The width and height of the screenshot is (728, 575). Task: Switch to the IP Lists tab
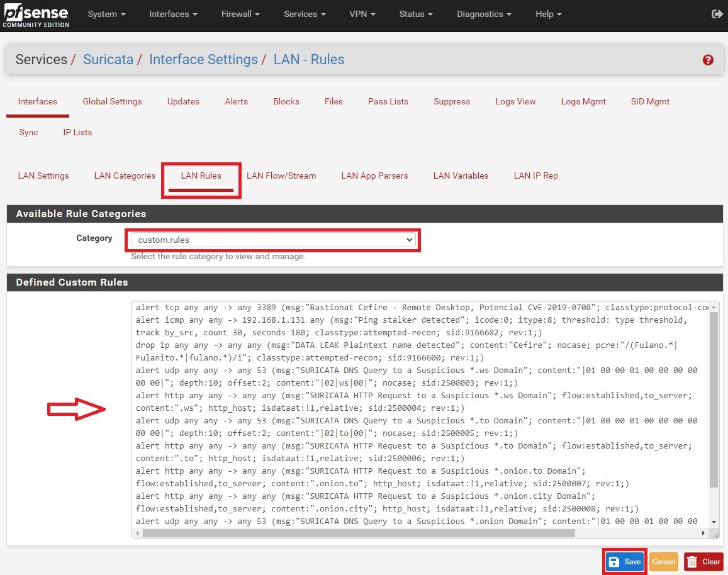(77, 132)
